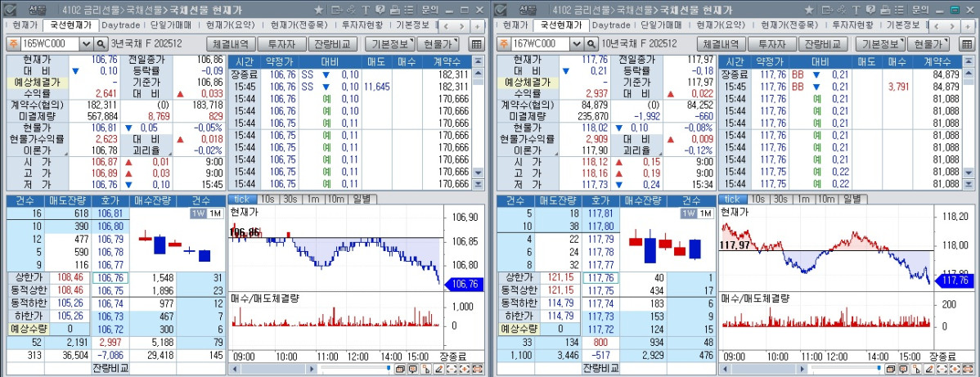Open the help question icon in the 3년국채 window

(x=380, y=10)
